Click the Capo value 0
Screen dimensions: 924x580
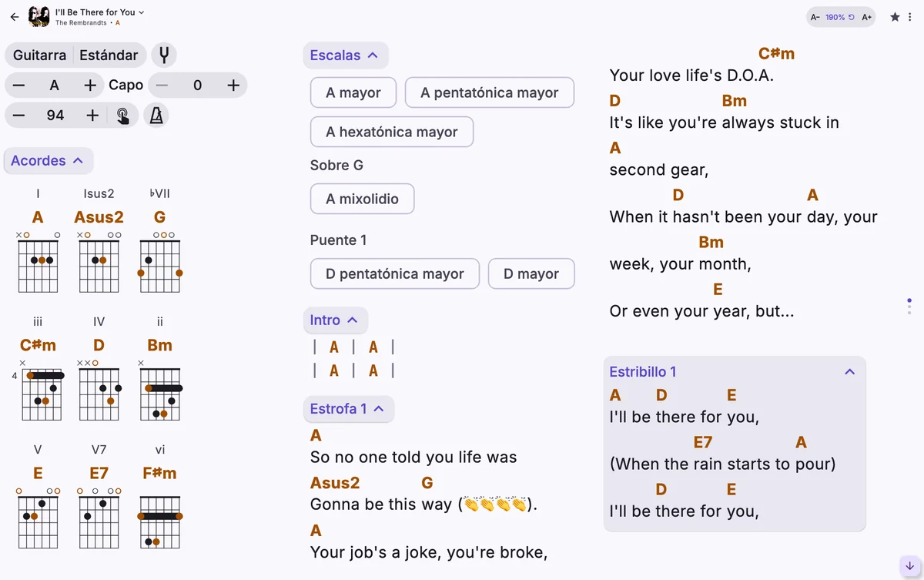pyautogui.click(x=197, y=85)
